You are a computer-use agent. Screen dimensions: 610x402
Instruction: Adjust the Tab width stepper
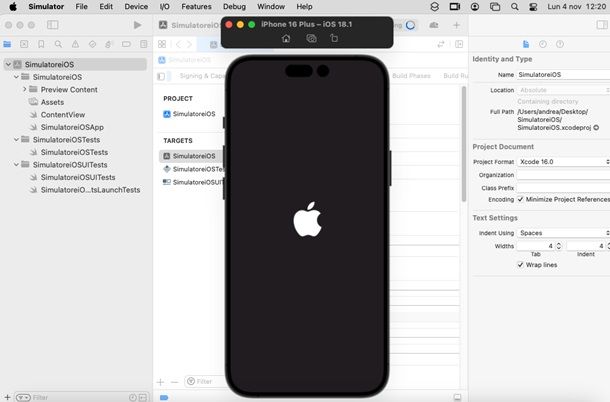coord(559,246)
